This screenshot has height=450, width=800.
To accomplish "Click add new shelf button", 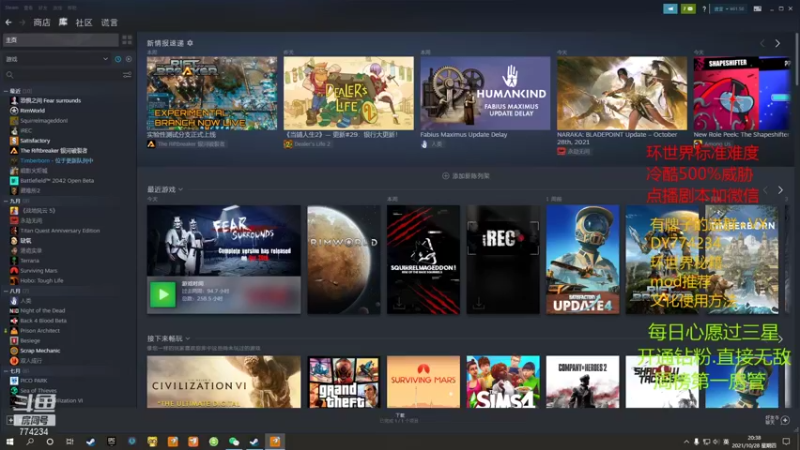I will (x=466, y=176).
